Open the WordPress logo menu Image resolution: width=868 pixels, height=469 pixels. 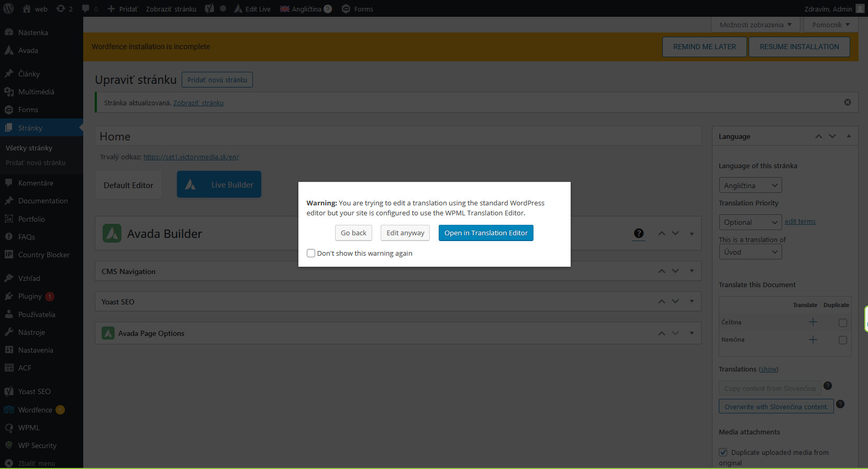pyautogui.click(x=8, y=9)
